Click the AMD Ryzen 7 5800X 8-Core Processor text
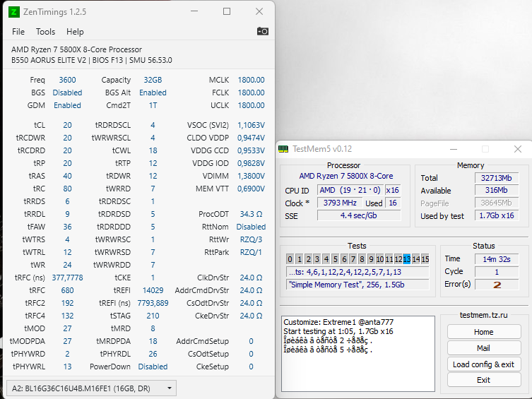Viewport: 532px width, 399px height. [x=77, y=49]
